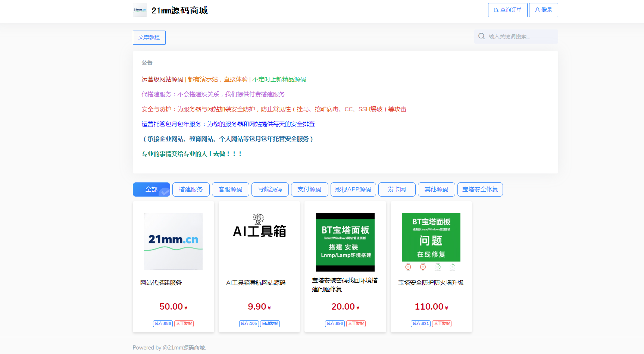The image size is (644, 354).
Task: Open the 查询订单 order lookup button
Action: pos(507,10)
